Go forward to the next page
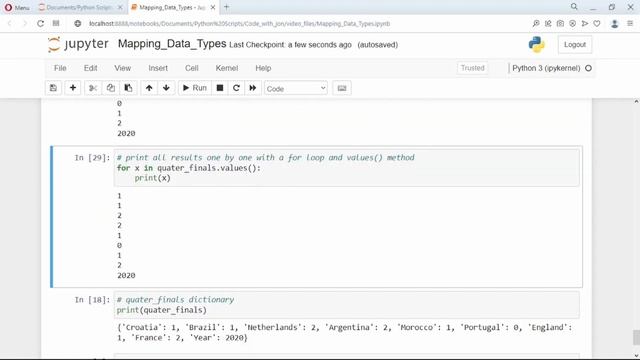Image resolution: width=640 pixels, height=360 pixels. click(x=24, y=24)
